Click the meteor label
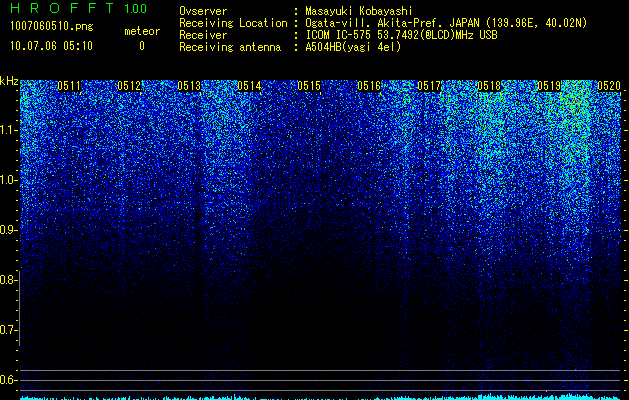The image size is (629, 400). click(x=142, y=31)
